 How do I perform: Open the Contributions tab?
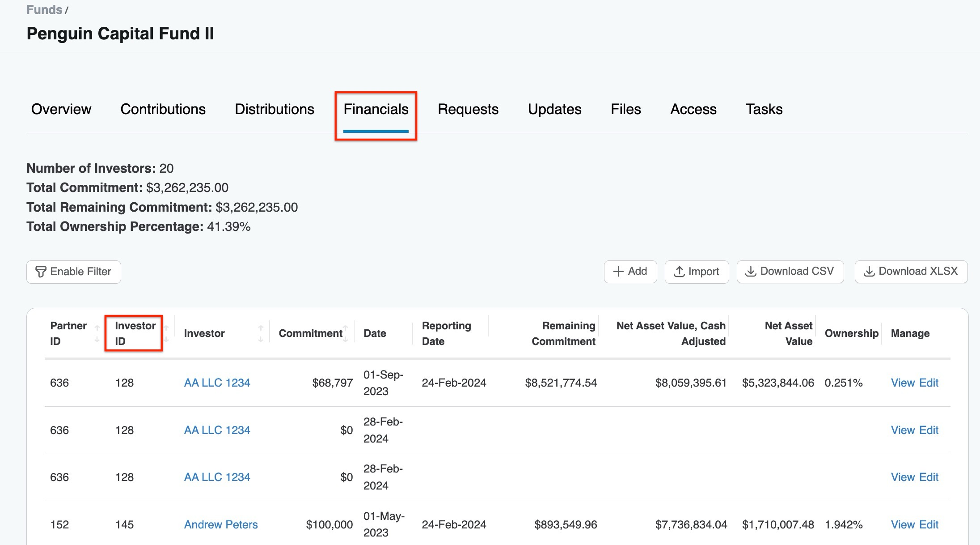[163, 109]
